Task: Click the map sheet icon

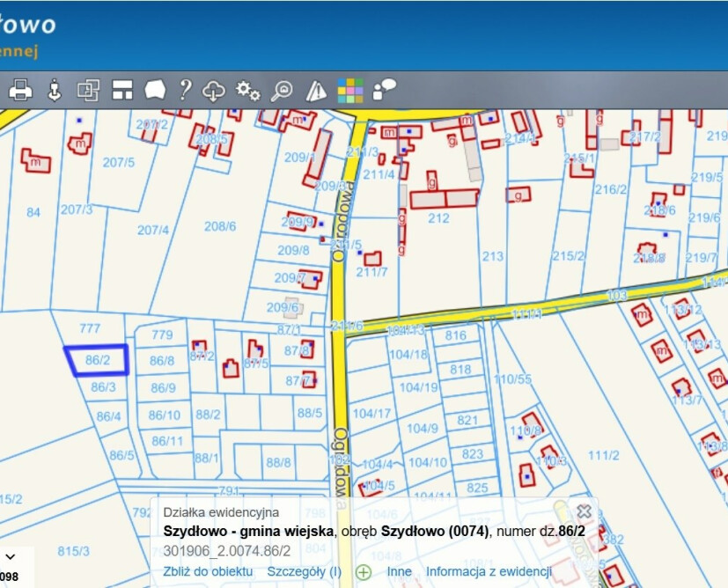Action: pos(155,90)
